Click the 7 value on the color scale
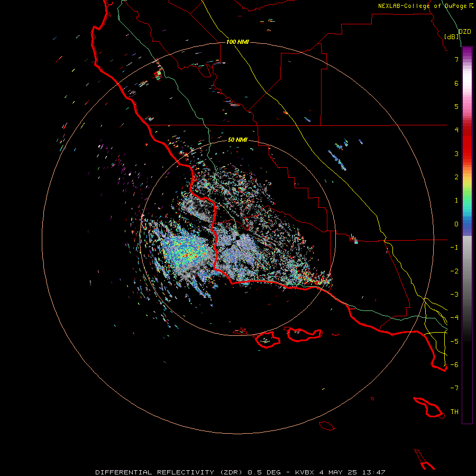This screenshot has height=476, width=476. click(x=456, y=59)
